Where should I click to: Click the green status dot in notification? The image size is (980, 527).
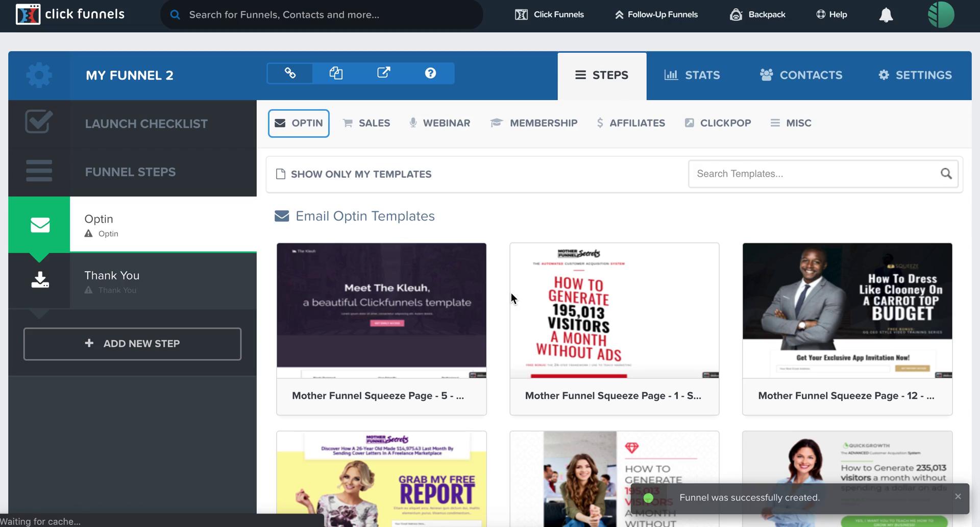pos(648,498)
